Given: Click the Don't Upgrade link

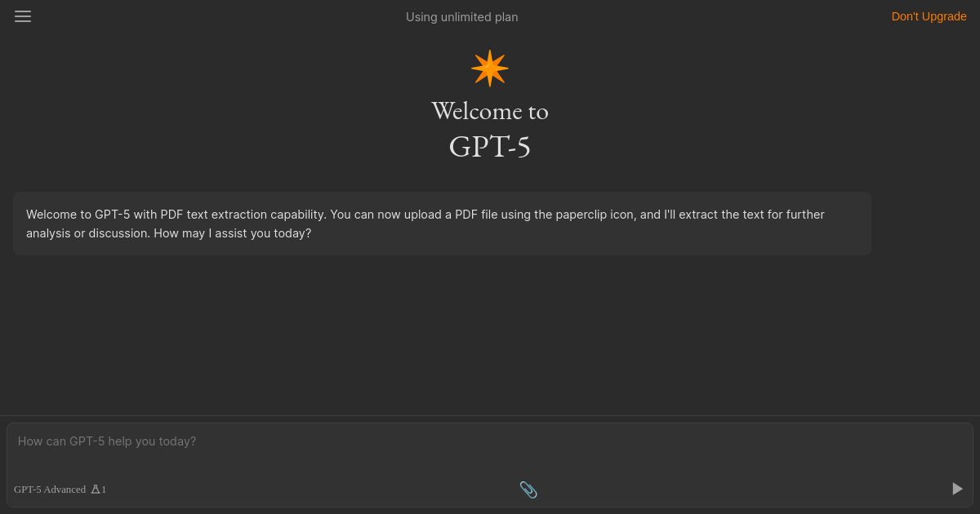Looking at the screenshot, I should click(x=929, y=16).
